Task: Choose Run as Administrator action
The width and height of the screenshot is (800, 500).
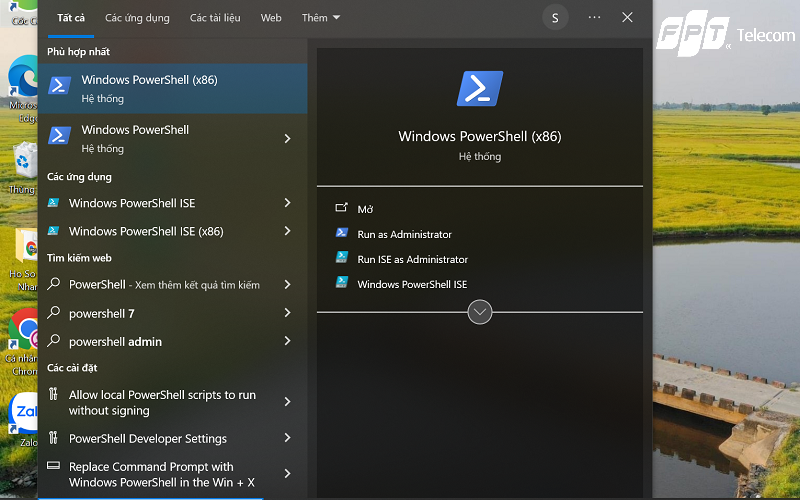Action: (x=404, y=234)
